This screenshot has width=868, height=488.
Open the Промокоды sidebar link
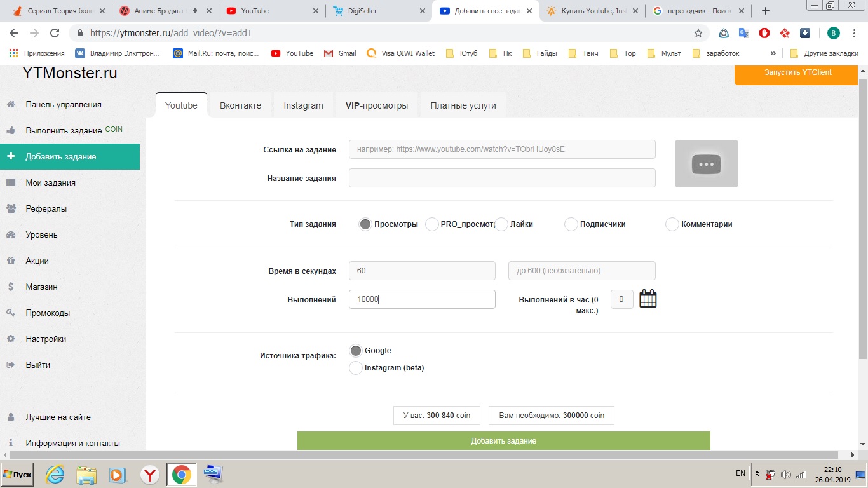pos(48,313)
